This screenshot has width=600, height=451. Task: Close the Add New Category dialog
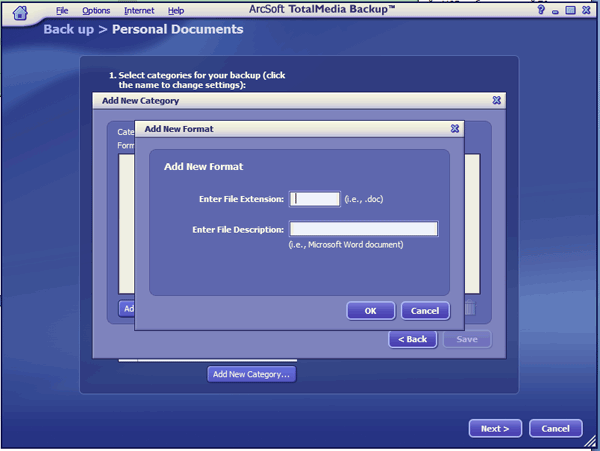pos(496,100)
